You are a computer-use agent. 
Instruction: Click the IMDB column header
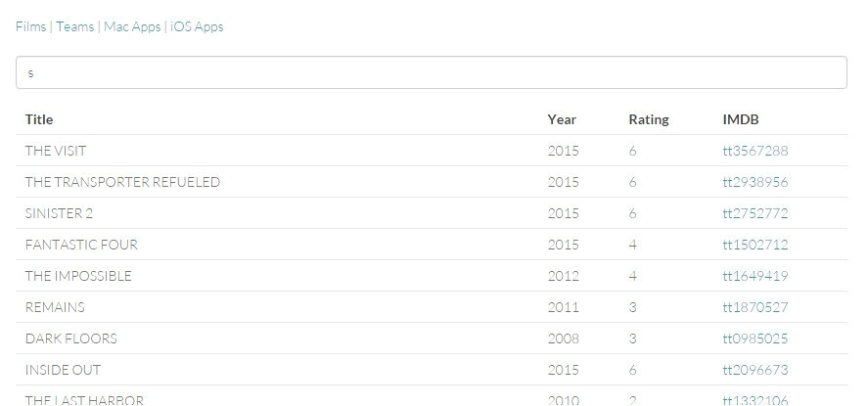(740, 119)
